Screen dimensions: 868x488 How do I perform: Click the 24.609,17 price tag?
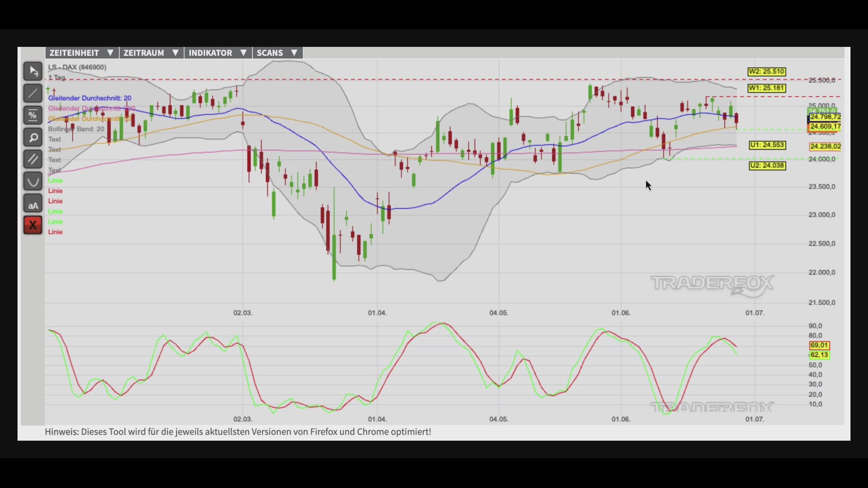click(x=825, y=127)
